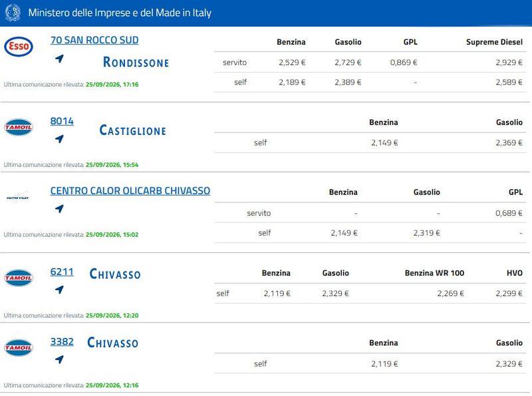The width and height of the screenshot is (532, 396).
Task: Click the GPL servito price 0,689 €
Action: pos(509,213)
